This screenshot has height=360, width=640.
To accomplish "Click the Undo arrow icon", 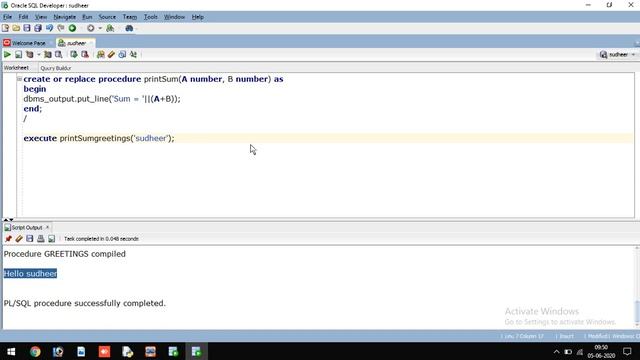I will [49, 28].
